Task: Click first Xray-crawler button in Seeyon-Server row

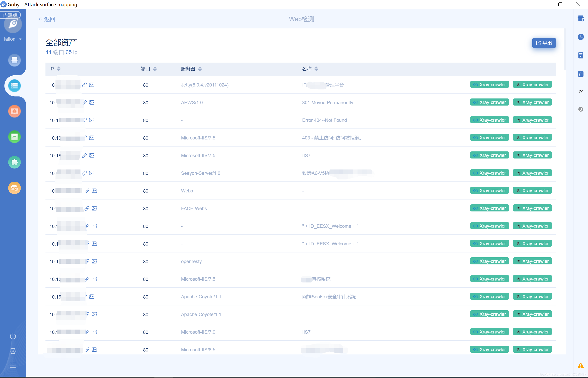Action: [489, 173]
